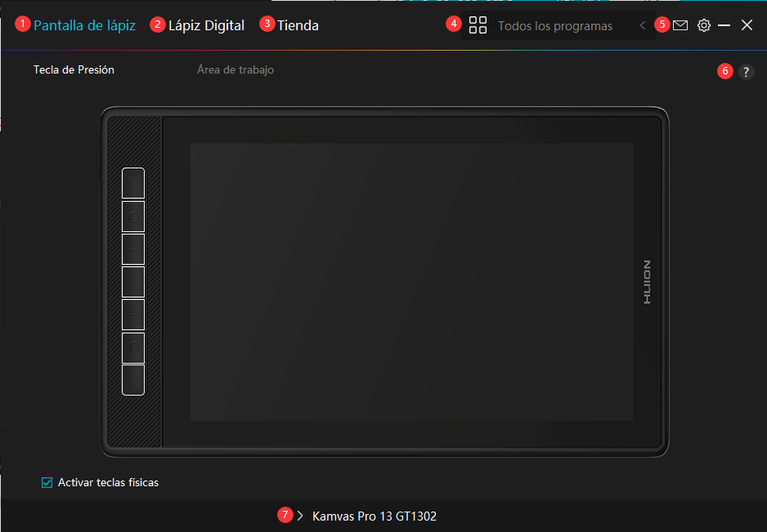Open the settings gear icon
The image size is (767, 532).
[x=703, y=25]
